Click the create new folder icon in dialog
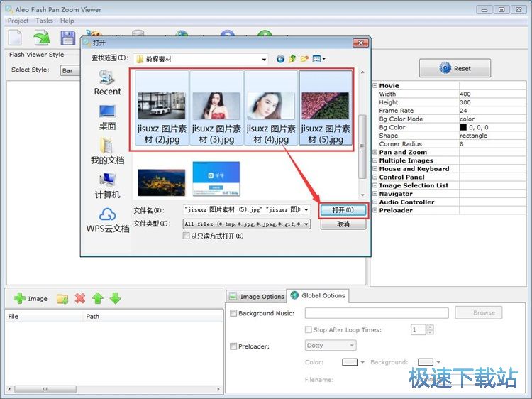 click(304, 59)
